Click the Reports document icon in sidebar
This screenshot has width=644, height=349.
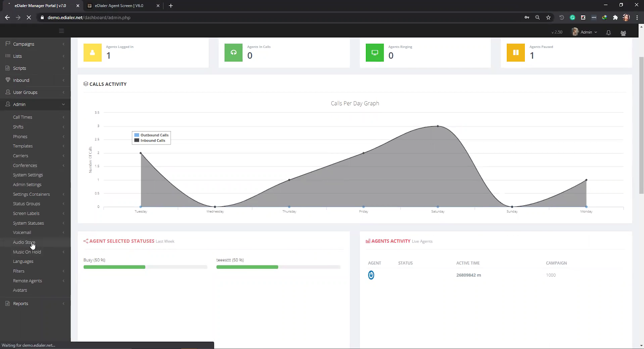(8, 304)
